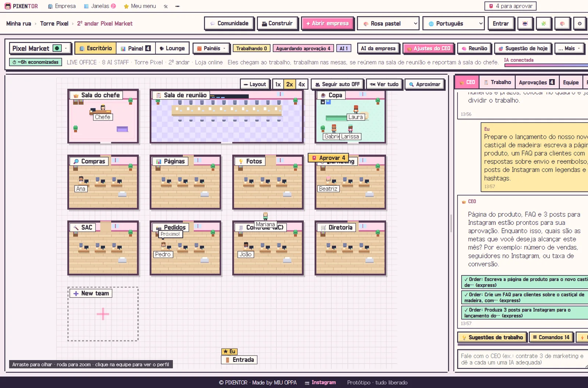The width and height of the screenshot is (588, 388).
Task: Open the Layout options
Action: point(255,84)
